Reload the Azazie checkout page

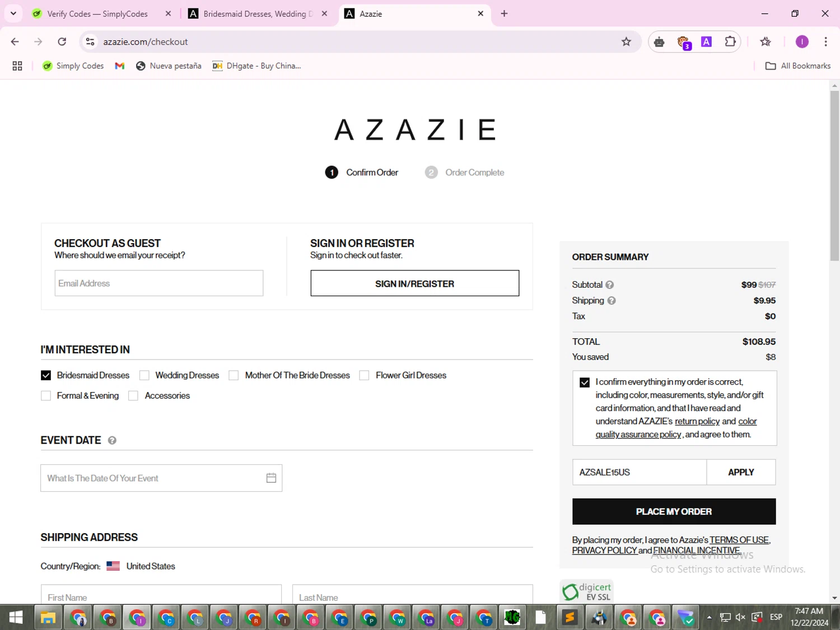coord(62,41)
